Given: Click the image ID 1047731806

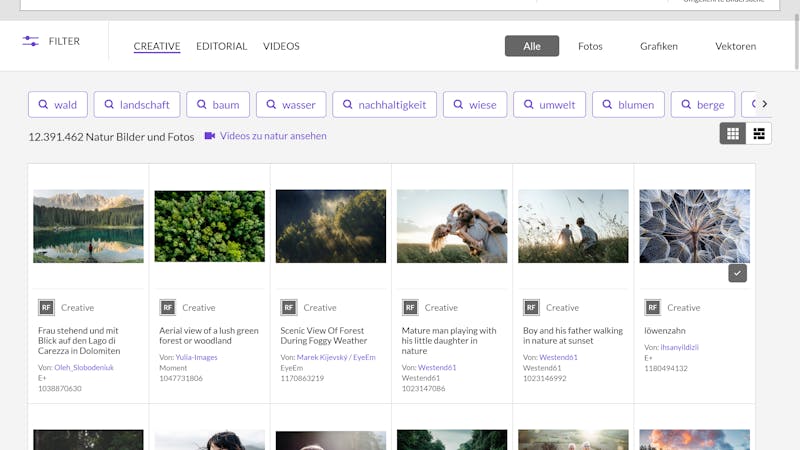Looking at the screenshot, I should (181, 378).
